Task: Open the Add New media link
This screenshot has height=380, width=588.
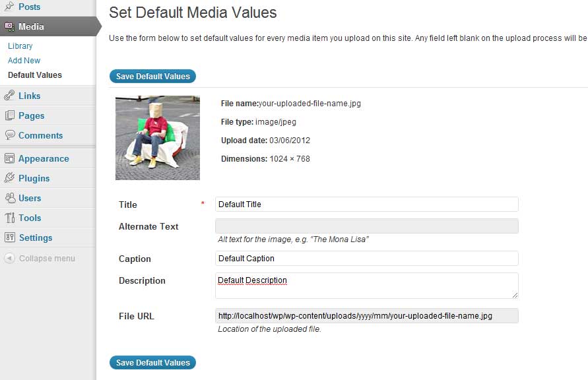Action: pyautogui.click(x=24, y=60)
